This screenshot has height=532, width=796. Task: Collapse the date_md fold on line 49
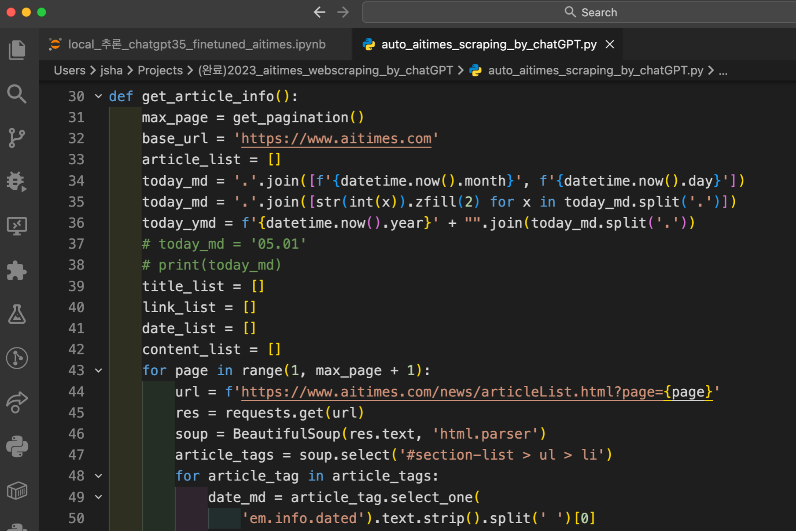pos(99,497)
